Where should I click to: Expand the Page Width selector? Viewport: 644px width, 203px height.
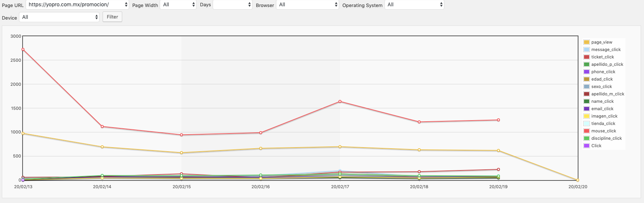(178, 5)
